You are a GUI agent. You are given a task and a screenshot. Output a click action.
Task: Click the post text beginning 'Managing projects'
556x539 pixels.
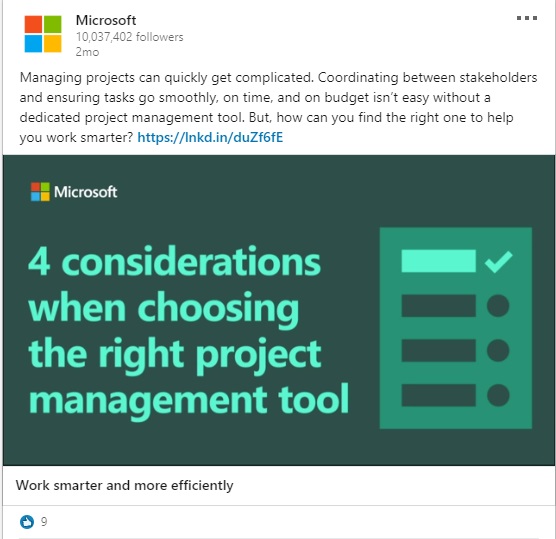[278, 107]
